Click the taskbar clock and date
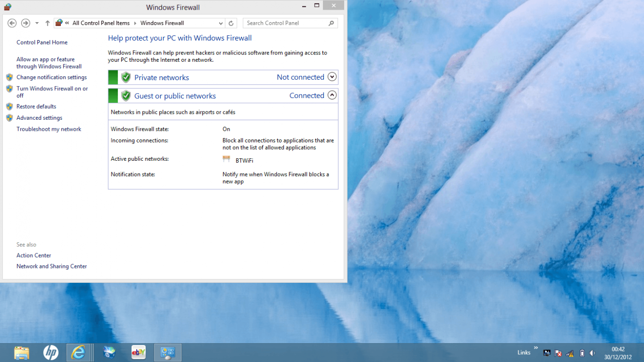Image resolution: width=644 pixels, height=362 pixels. (618, 353)
